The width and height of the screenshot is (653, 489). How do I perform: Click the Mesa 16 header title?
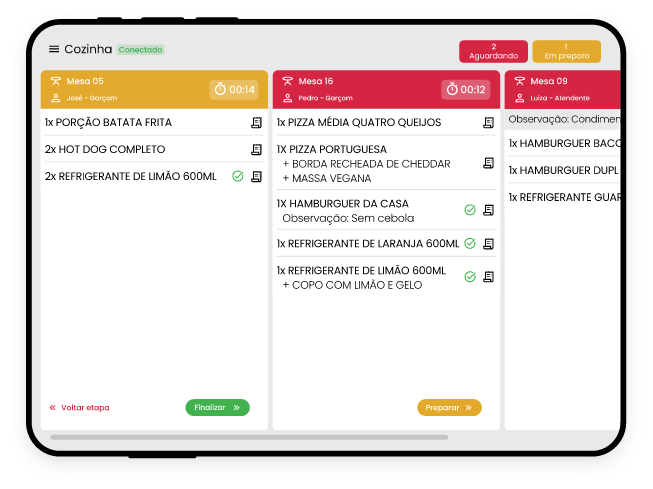point(316,81)
